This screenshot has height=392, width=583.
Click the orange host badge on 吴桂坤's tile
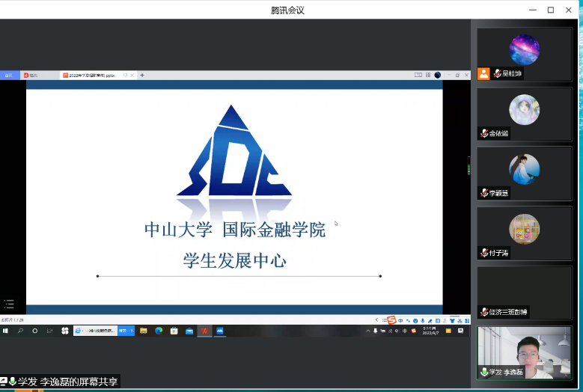click(x=483, y=73)
